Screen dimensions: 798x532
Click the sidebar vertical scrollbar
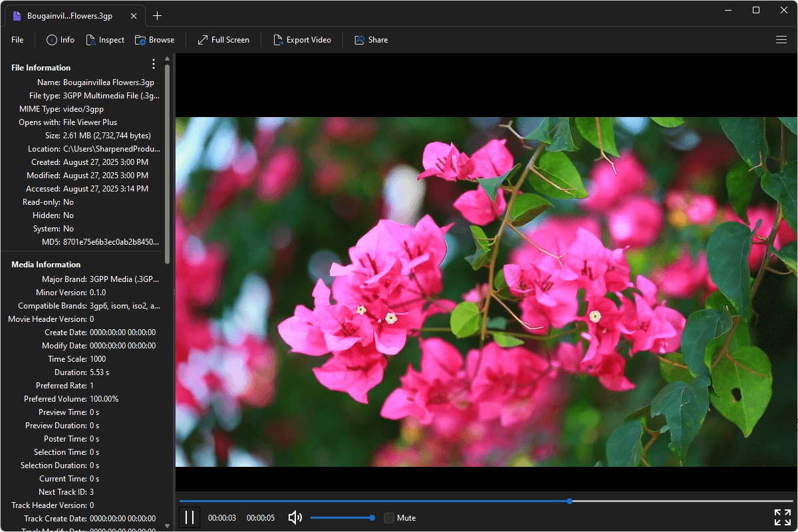point(167,164)
